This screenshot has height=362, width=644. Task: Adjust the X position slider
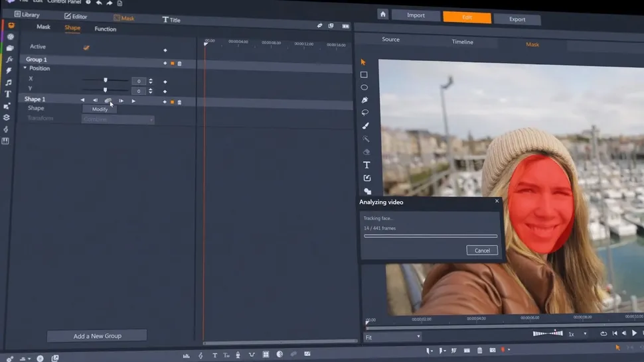(x=105, y=80)
